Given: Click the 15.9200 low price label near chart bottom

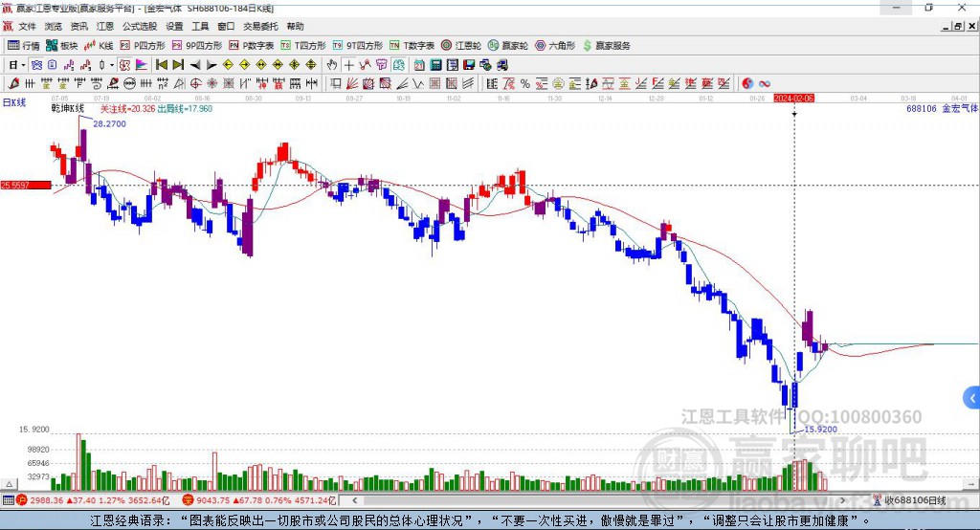Looking at the screenshot, I should click(820, 430).
